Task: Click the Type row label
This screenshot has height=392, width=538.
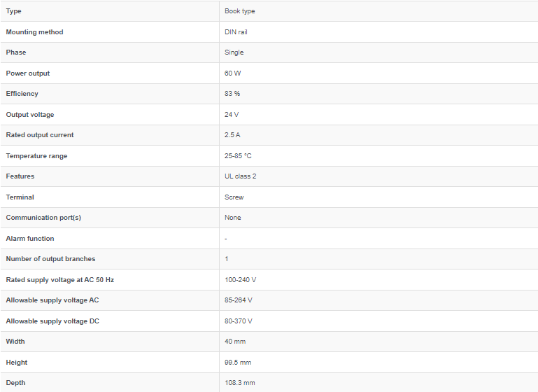Action: tap(13, 11)
